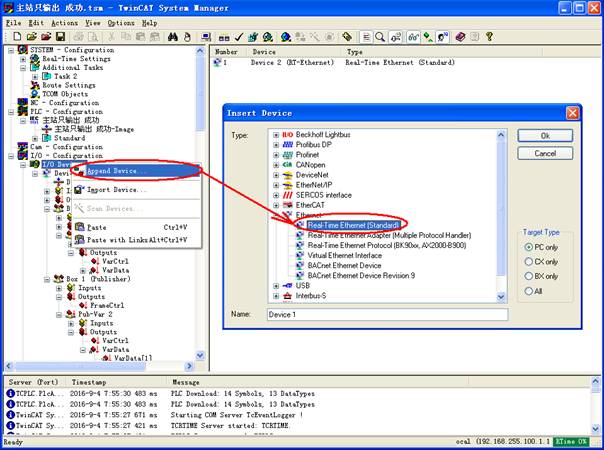604x450 pixels.
Task: Choose Append Device from context menu
Action: pyautogui.click(x=115, y=170)
